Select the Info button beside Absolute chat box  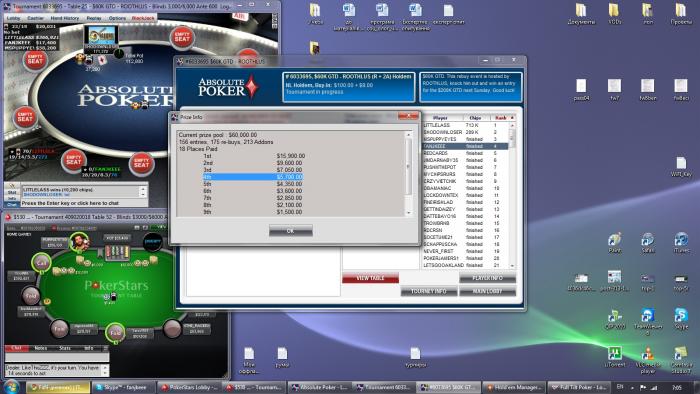[x=12, y=198]
